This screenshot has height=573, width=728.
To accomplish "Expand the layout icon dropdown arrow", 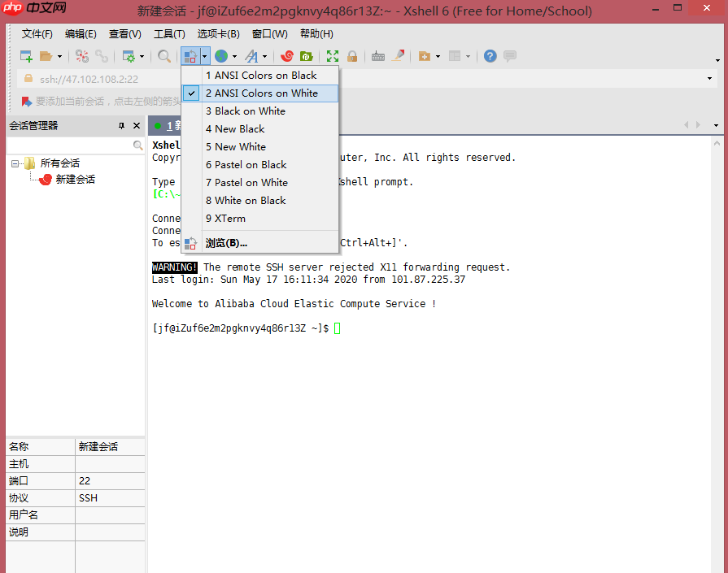I will (468, 57).
